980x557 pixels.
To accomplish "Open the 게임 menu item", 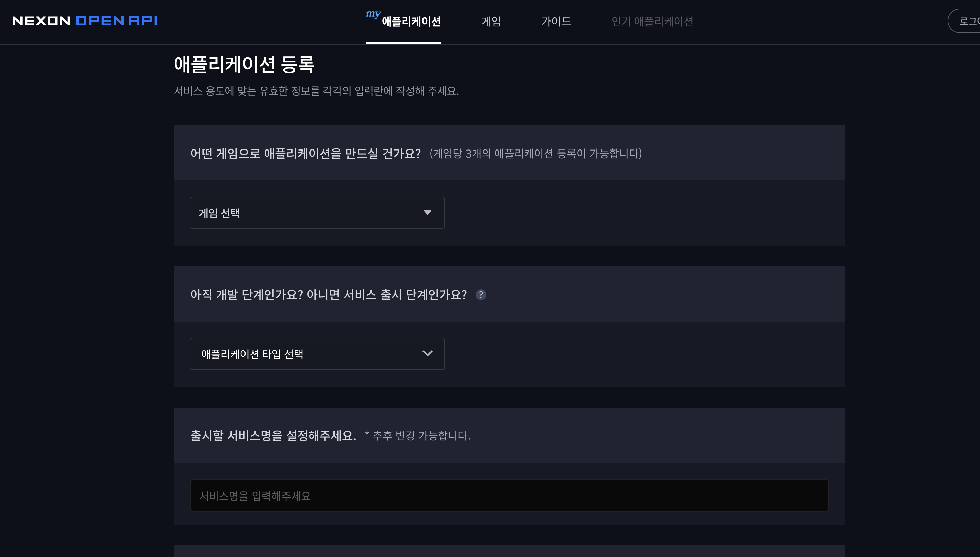I will click(x=491, y=22).
